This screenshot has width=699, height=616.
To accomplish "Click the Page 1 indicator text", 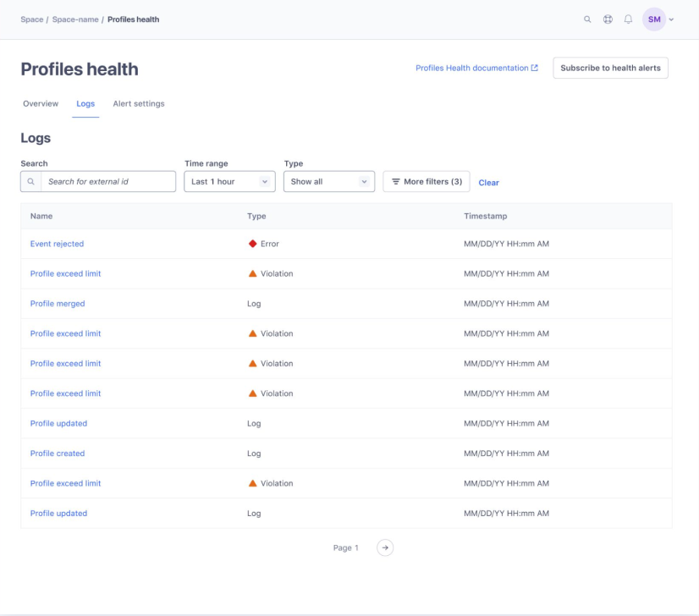I will (x=345, y=547).
